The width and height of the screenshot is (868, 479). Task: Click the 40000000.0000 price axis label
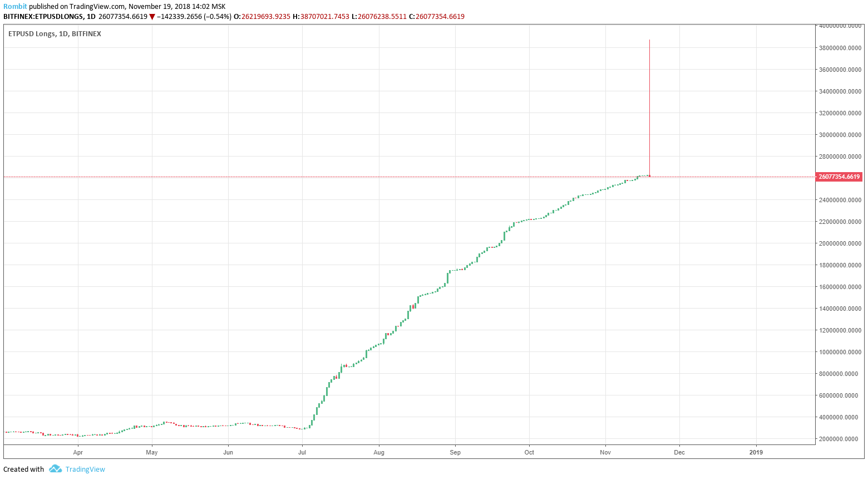tap(840, 26)
